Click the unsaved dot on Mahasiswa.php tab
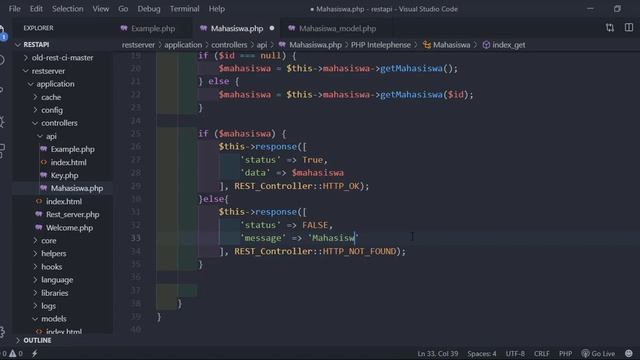Viewport: 640px width, 360px height. coord(272,28)
